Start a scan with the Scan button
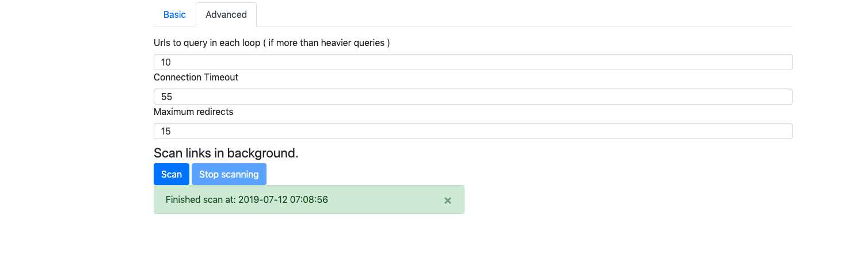Viewport: 868px width, 277px height. pos(172,174)
